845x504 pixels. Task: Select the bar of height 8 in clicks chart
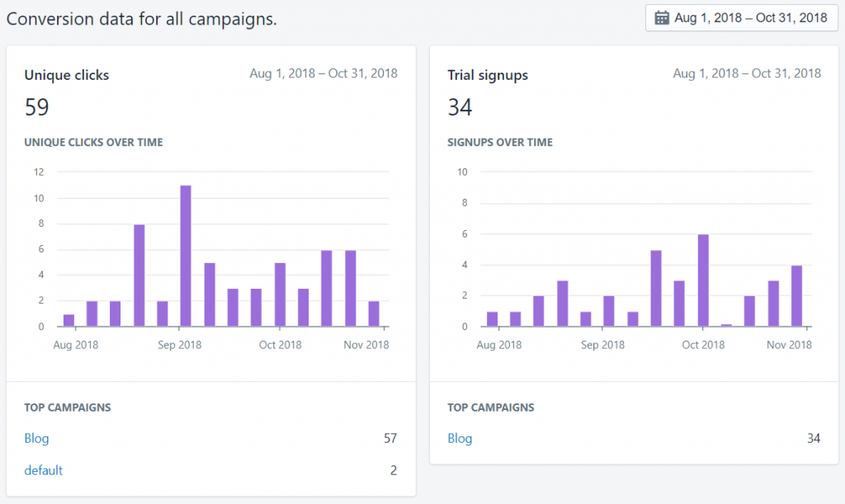(x=139, y=276)
